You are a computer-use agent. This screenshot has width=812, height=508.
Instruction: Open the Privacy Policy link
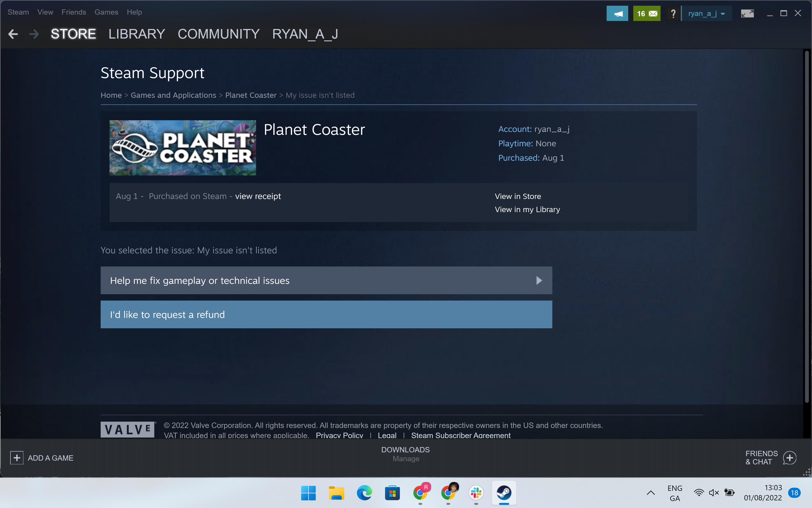click(x=339, y=435)
